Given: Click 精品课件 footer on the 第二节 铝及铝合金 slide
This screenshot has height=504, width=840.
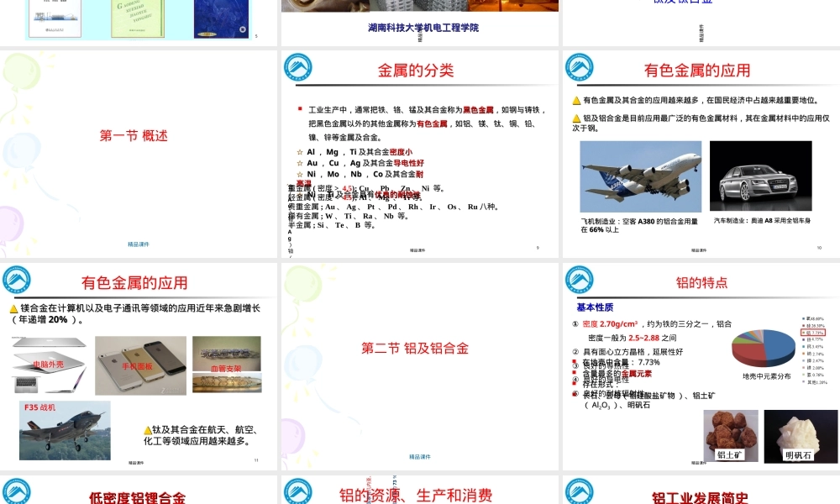Looking at the screenshot, I should point(419,457).
